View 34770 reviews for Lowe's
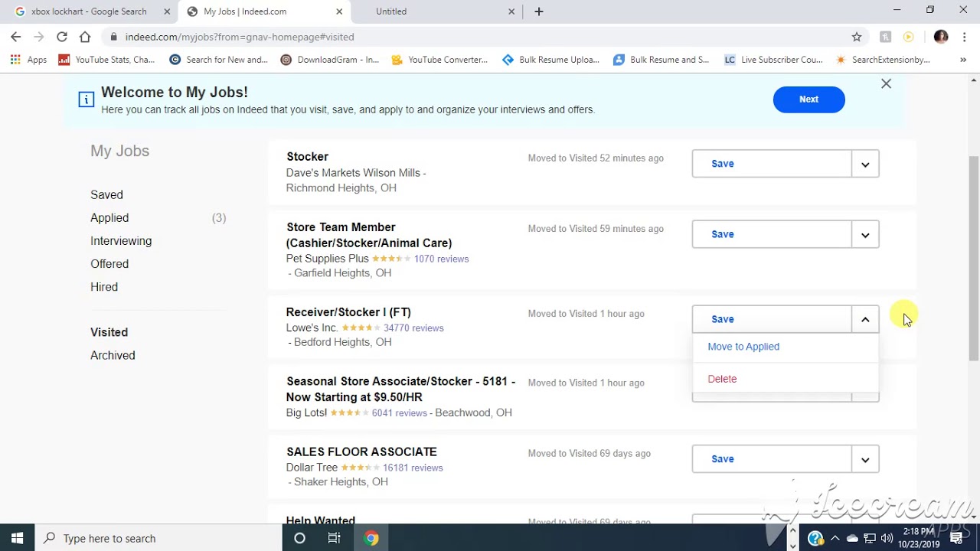The image size is (980, 551). 413,328
